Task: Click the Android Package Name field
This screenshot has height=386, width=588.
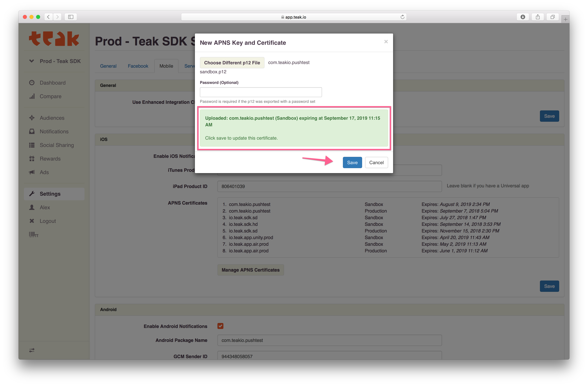Action: click(x=329, y=340)
